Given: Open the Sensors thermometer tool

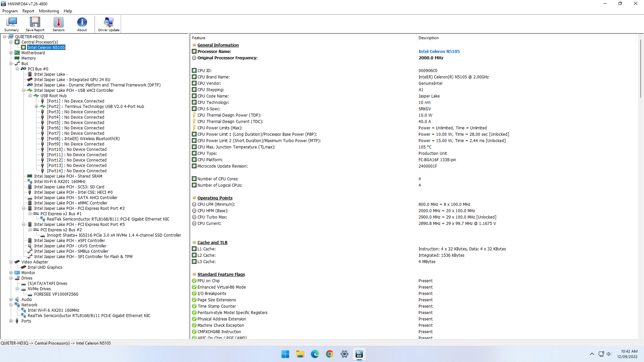Looking at the screenshot, I should point(58,24).
